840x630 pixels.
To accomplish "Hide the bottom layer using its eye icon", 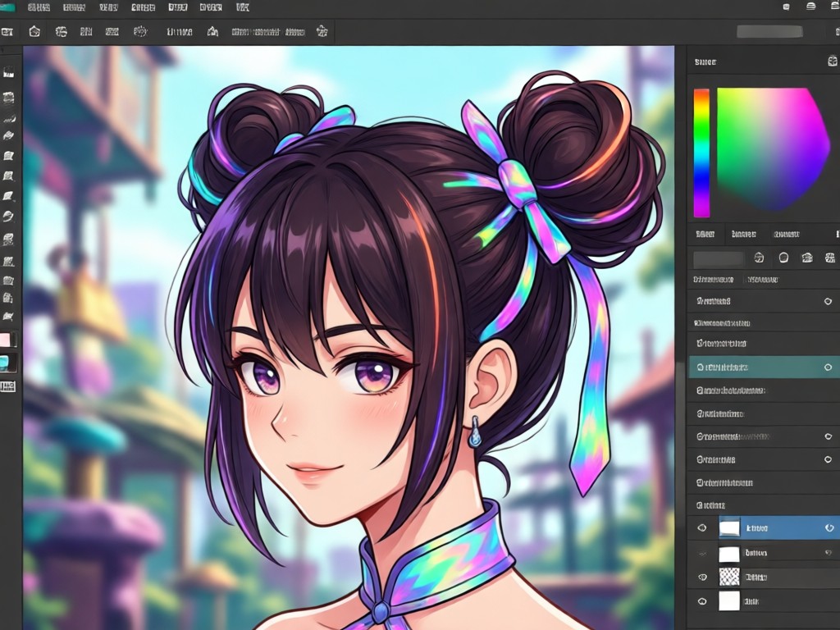I will (x=702, y=601).
